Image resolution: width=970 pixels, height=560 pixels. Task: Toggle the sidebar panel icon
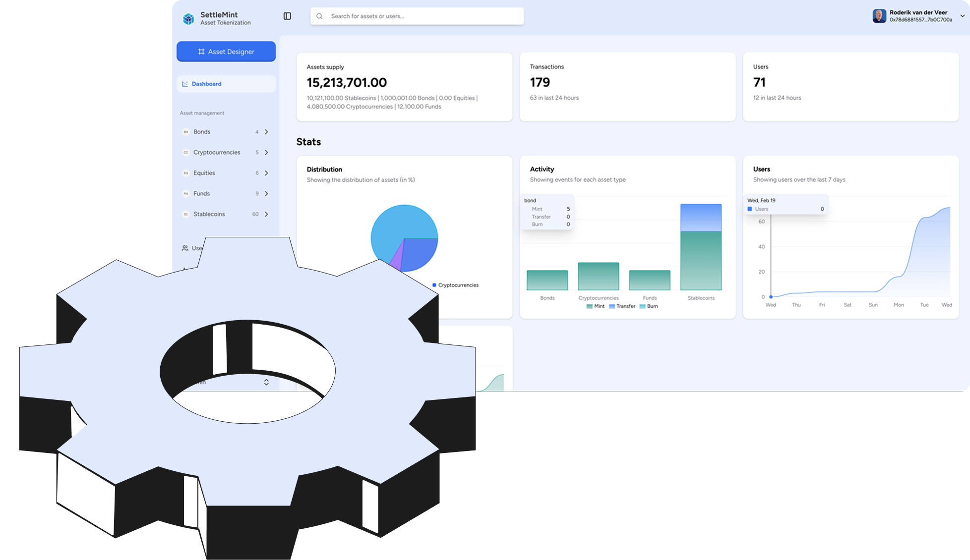click(287, 16)
